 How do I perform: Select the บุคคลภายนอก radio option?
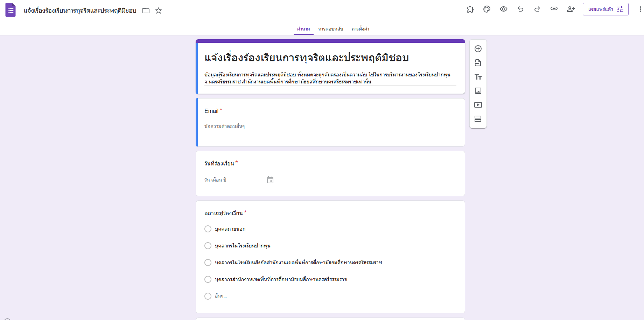[208, 229]
